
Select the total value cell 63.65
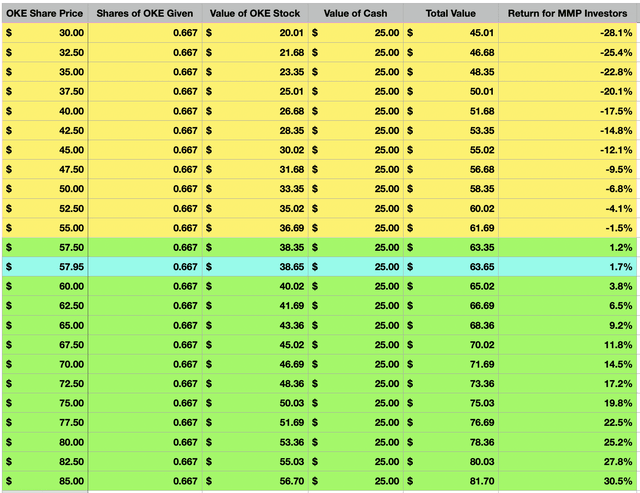point(451,267)
